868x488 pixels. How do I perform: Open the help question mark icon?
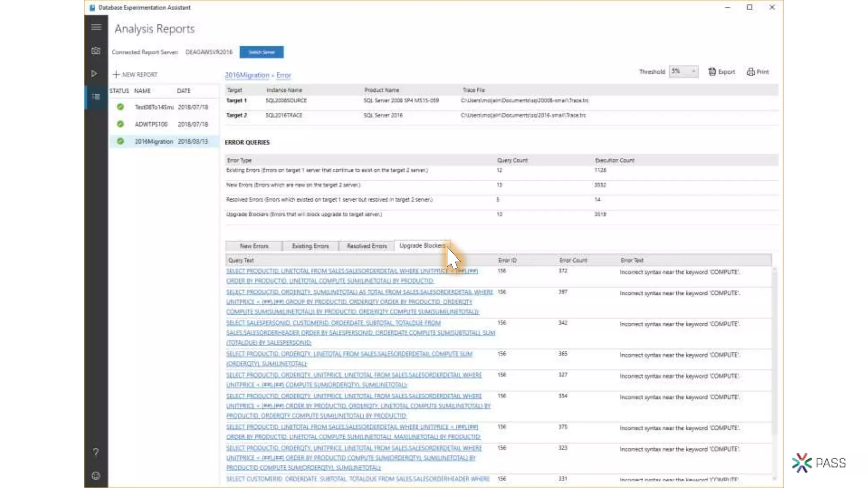(x=96, y=452)
